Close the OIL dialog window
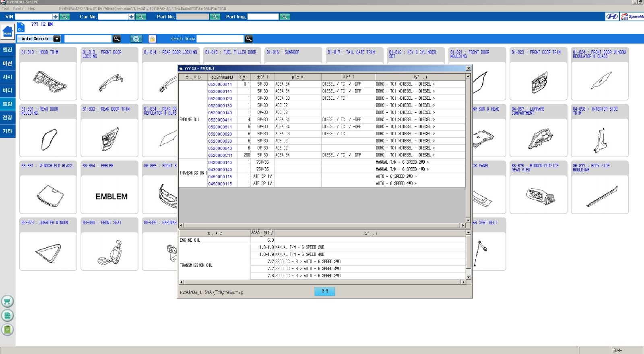 (x=468, y=68)
